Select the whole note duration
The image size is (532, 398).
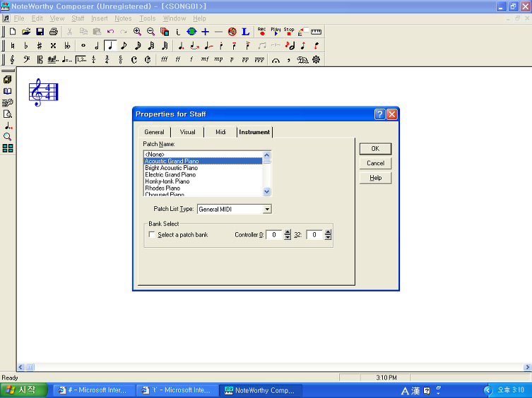coord(83,45)
